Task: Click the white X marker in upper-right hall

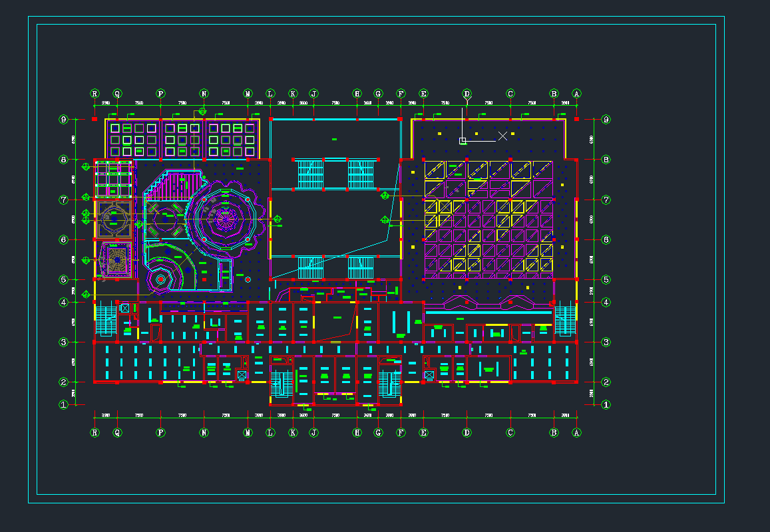Action: [x=502, y=136]
